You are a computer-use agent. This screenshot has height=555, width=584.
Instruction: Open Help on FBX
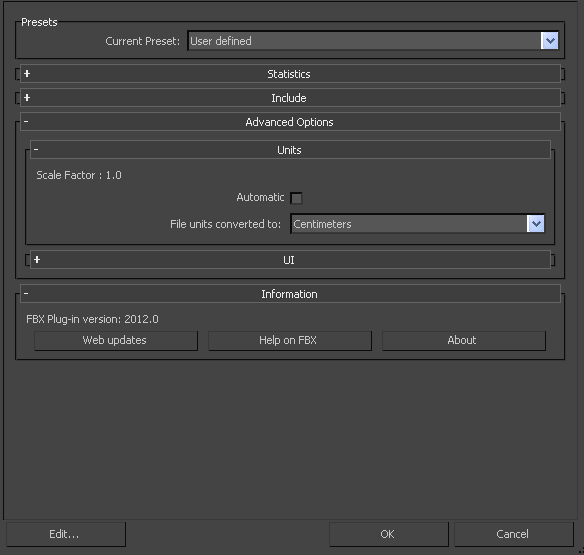click(290, 340)
